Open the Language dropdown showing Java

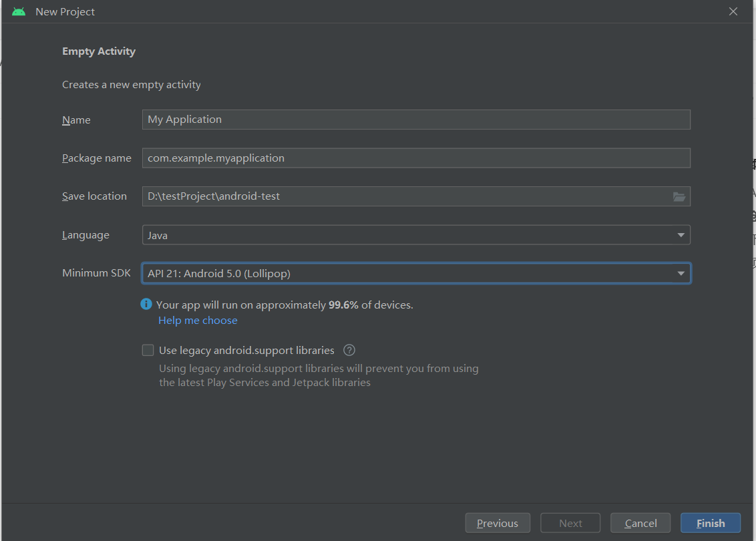pyautogui.click(x=416, y=235)
